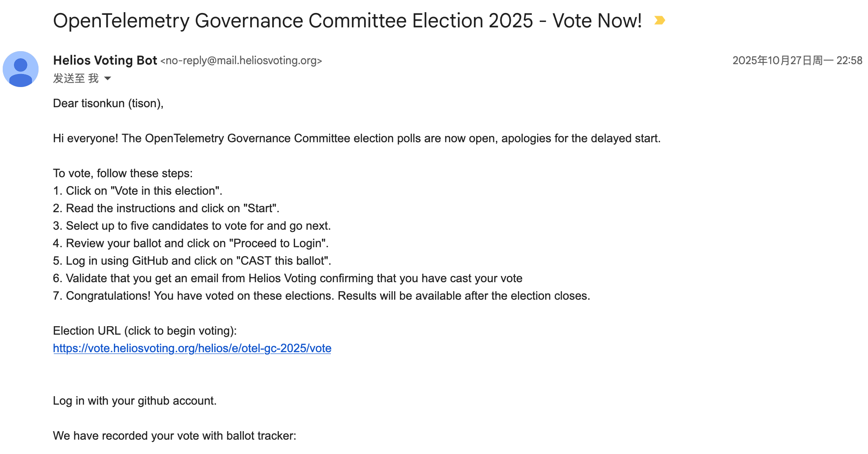Click step 1 about Vote in this election
This screenshot has width=868, height=454.
pyautogui.click(x=138, y=191)
